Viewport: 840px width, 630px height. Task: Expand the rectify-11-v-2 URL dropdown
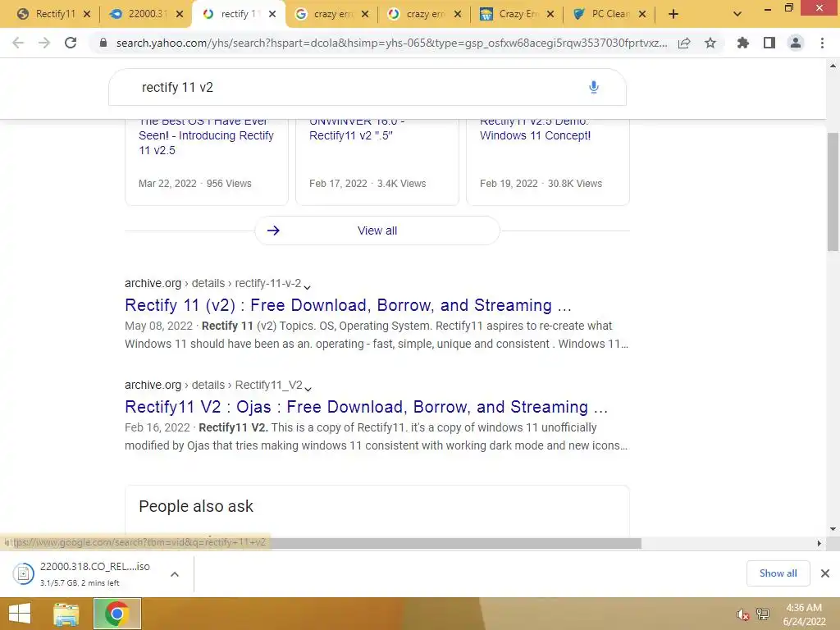pyautogui.click(x=307, y=286)
